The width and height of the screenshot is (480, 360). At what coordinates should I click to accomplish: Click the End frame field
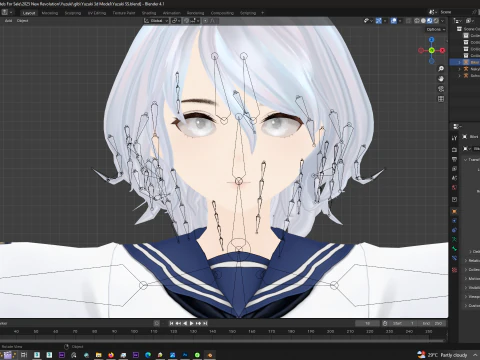(x=432, y=323)
